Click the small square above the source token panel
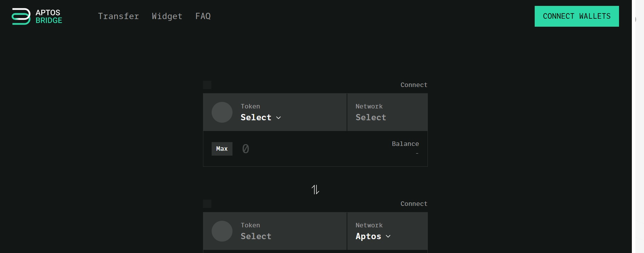The image size is (644, 253). click(x=207, y=85)
